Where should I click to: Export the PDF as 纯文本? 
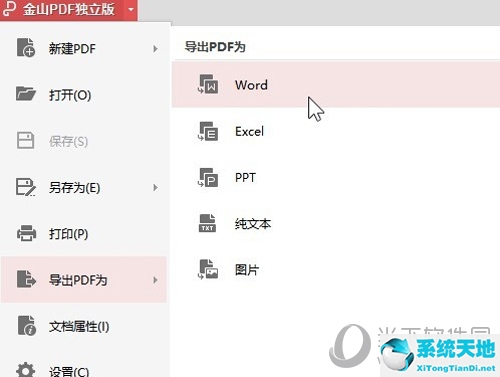pos(336,223)
